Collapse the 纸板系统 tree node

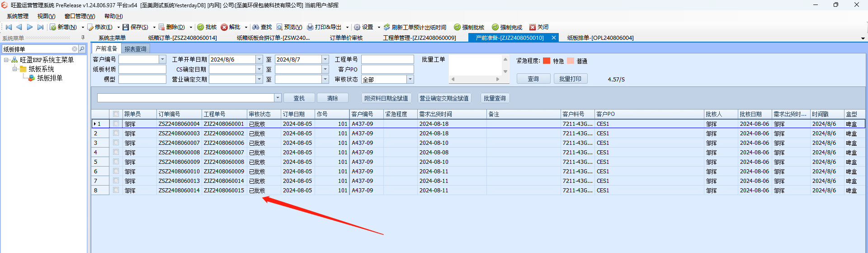pos(14,69)
